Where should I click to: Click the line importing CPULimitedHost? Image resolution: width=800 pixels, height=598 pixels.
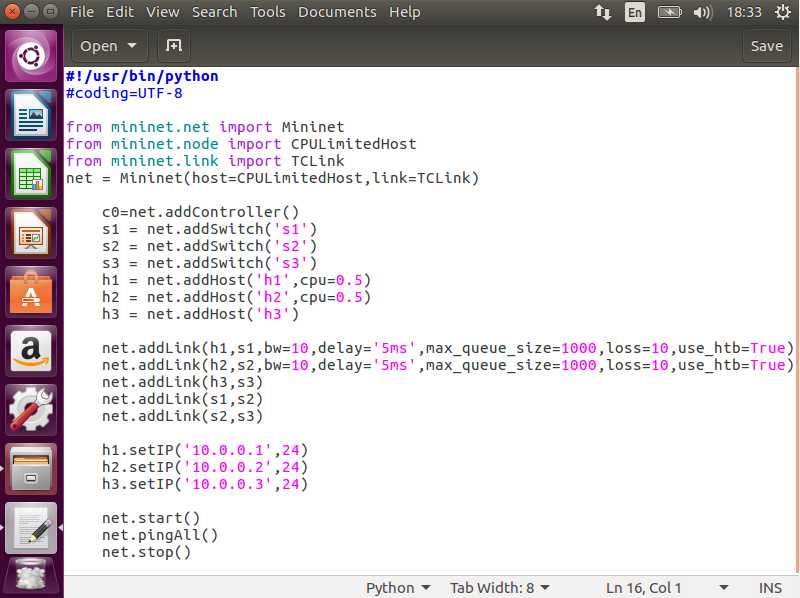point(241,144)
